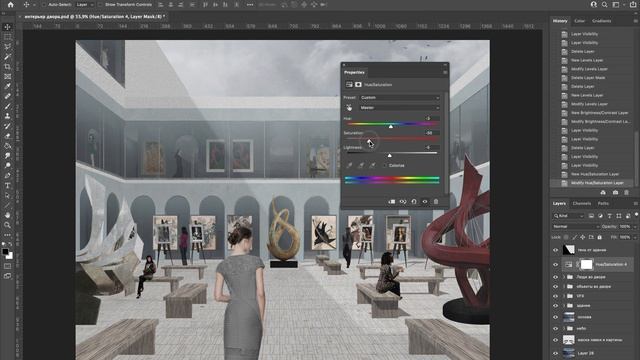Switch to the Paths tab
The height and width of the screenshot is (360, 640).
click(x=603, y=203)
